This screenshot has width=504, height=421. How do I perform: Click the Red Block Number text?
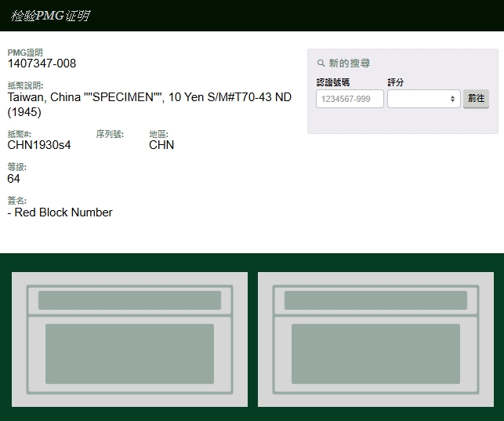pyautogui.click(x=60, y=212)
